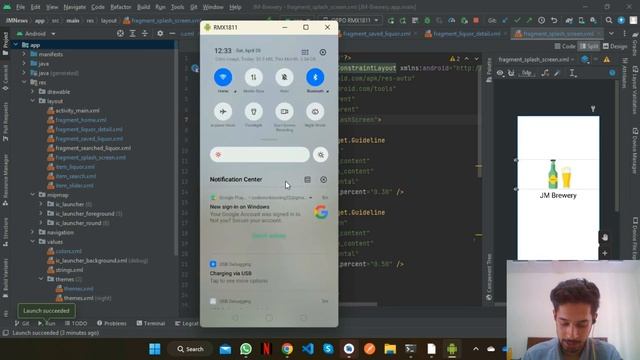The image size is (640, 360).
Task: Switch to the Split view mode
Action: [x=589, y=46]
